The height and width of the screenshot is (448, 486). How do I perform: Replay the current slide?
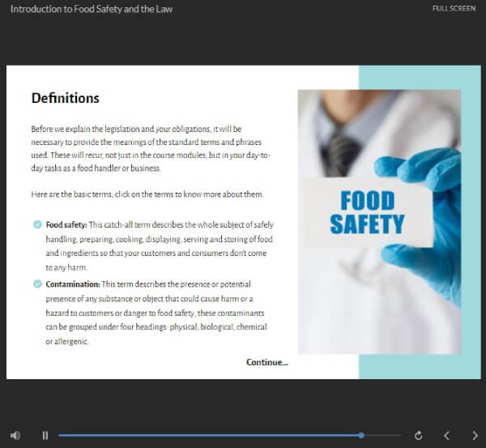pos(419,436)
